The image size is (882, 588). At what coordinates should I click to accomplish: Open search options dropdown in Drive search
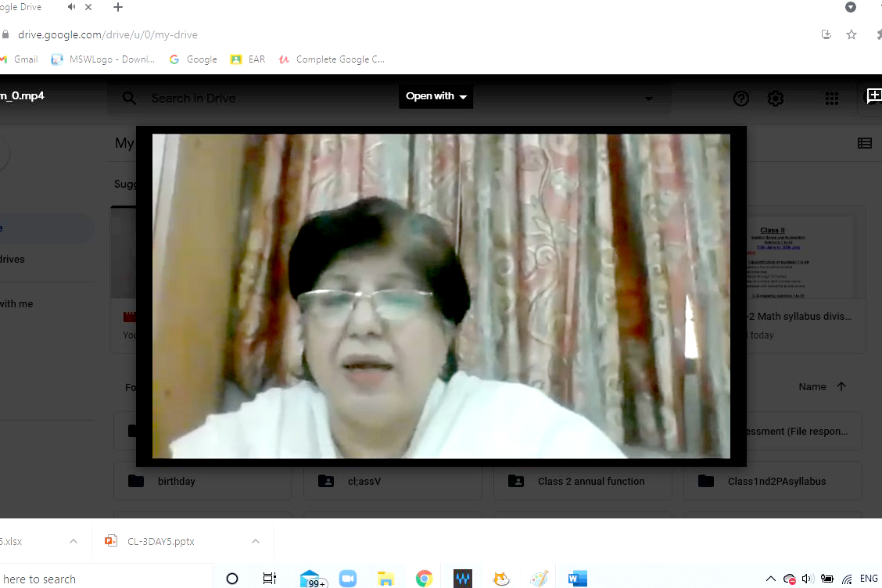(648, 99)
